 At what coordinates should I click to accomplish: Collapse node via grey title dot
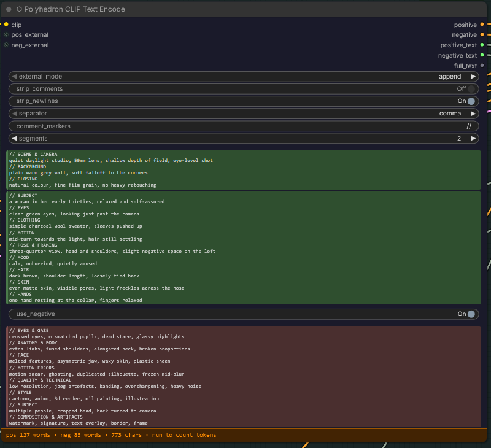9,9
